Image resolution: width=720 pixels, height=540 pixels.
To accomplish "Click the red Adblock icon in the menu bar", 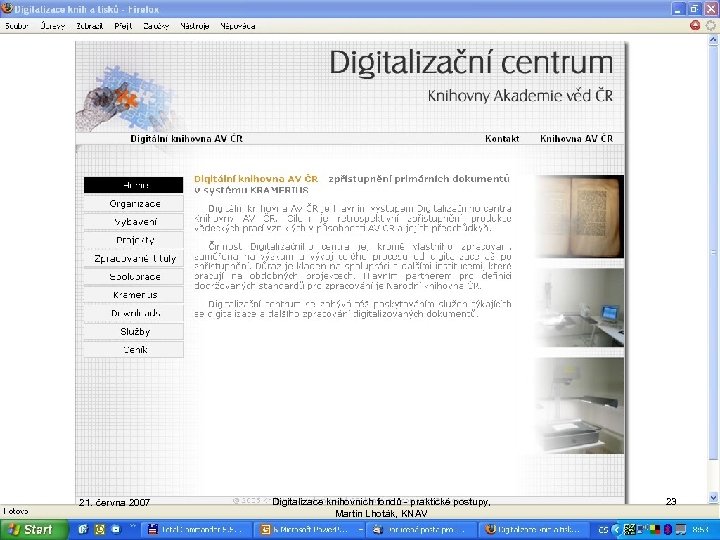I will pyautogui.click(x=695, y=26).
